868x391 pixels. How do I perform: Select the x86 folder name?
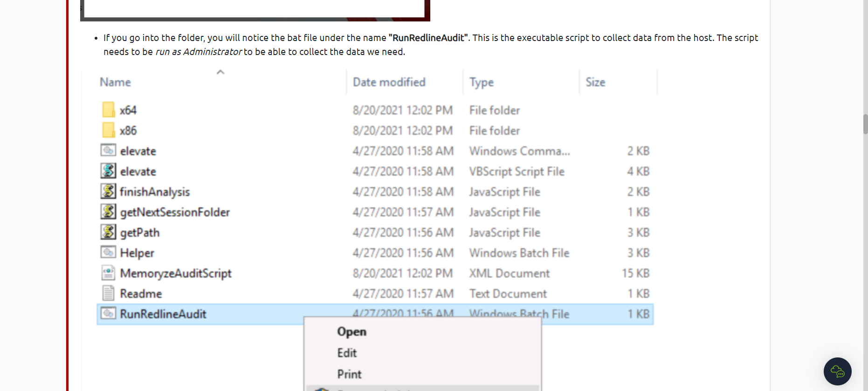128,130
